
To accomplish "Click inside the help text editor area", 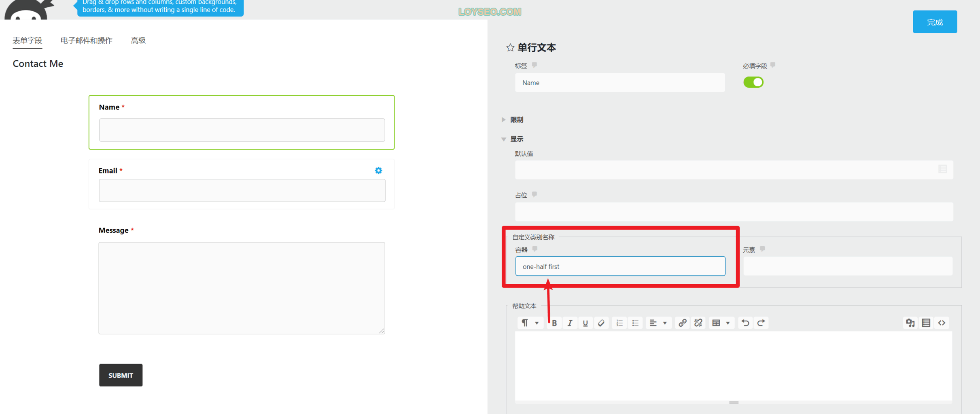I will pos(734,366).
